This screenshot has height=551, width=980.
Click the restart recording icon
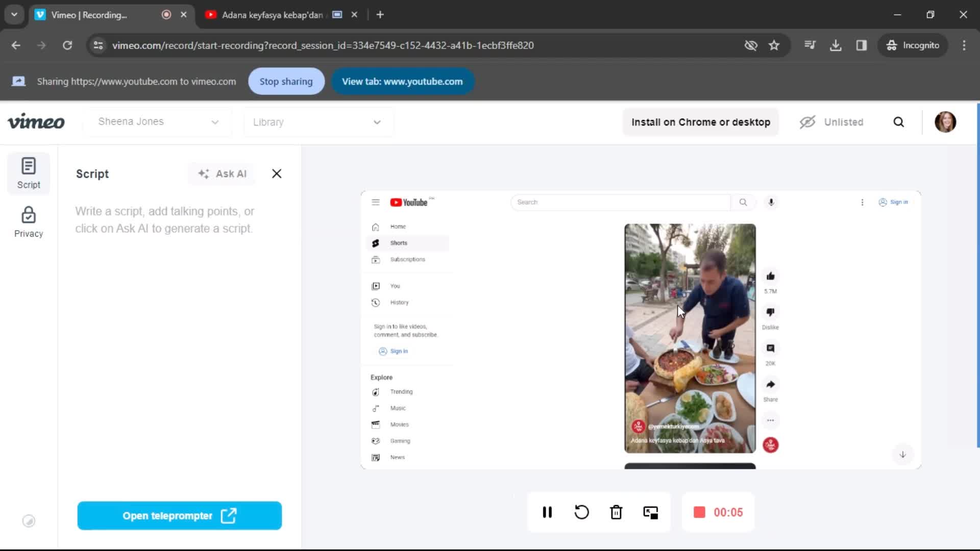click(x=581, y=512)
